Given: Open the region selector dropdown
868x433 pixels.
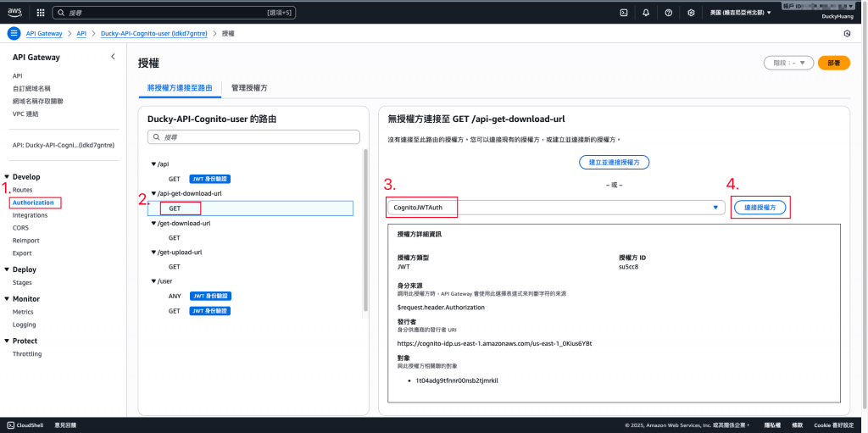Looking at the screenshot, I should coord(740,12).
